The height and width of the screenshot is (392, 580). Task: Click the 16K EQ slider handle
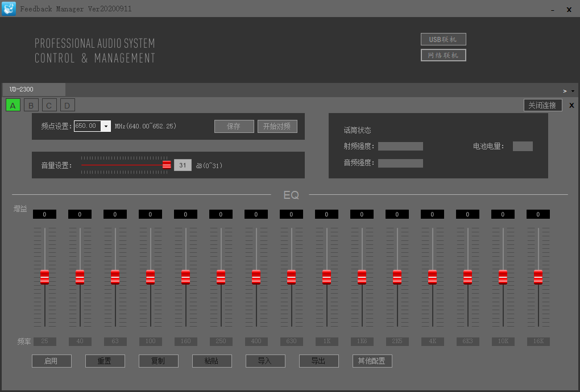538,277
